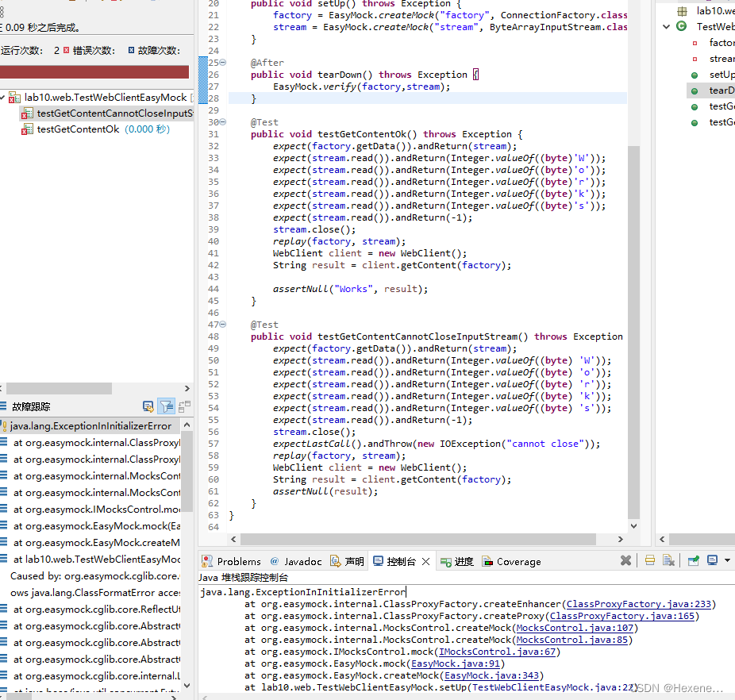Open link EasyMock.java:91
735x700 pixels.
(455, 663)
